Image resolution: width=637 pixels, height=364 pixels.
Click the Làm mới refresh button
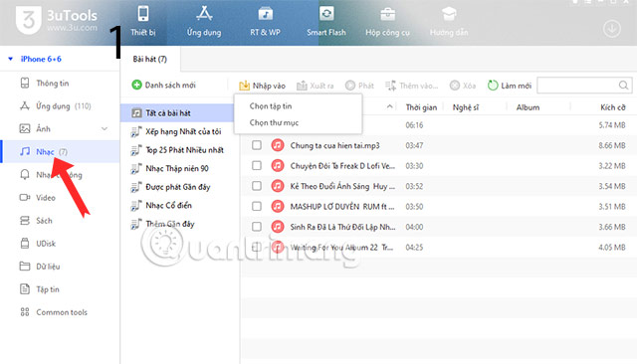point(510,86)
